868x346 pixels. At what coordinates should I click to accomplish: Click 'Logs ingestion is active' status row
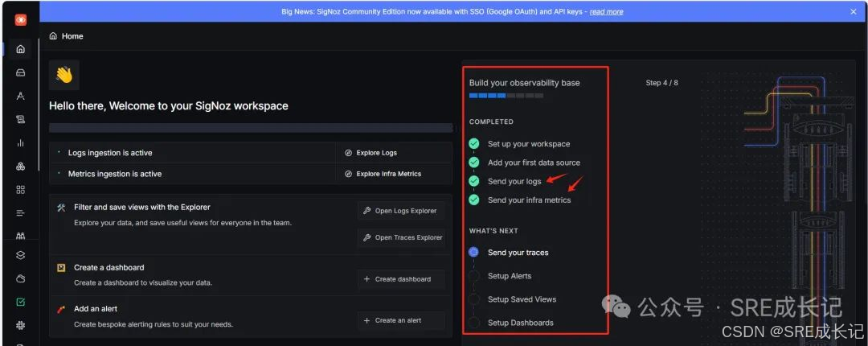pyautogui.click(x=193, y=153)
